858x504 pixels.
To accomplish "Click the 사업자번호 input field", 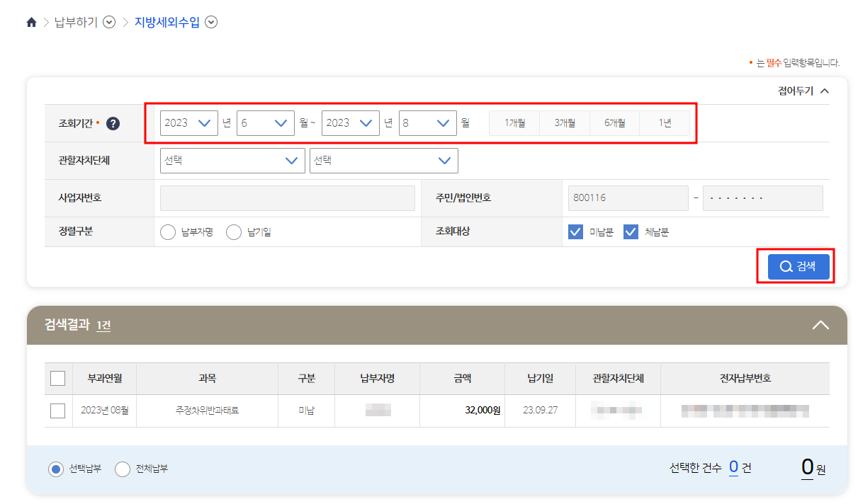I will tap(287, 197).
